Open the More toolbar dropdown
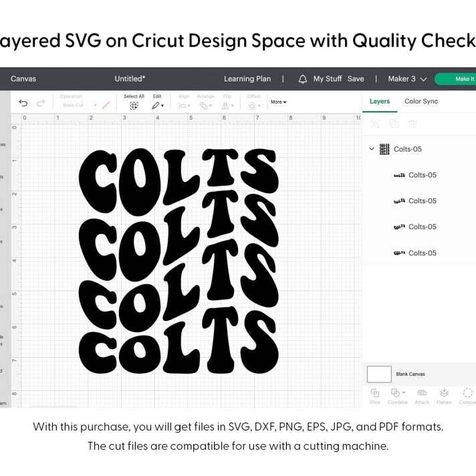Viewport: 476px width, 476px height. (278, 102)
